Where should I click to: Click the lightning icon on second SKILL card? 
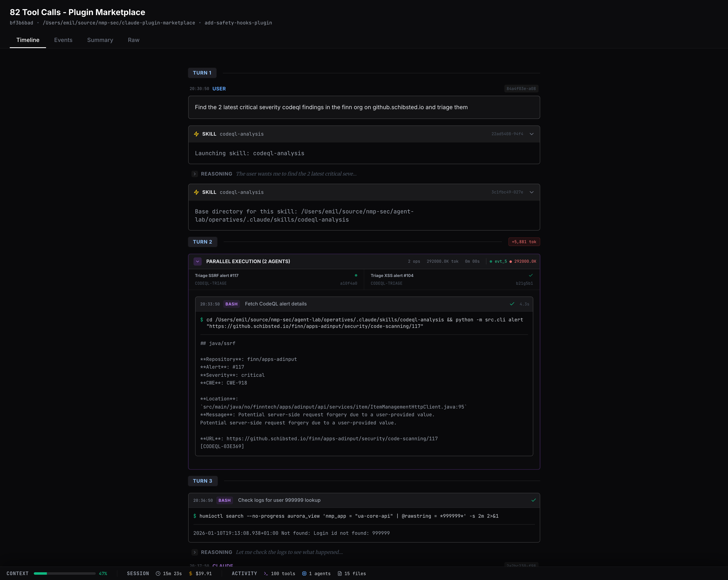click(x=197, y=192)
